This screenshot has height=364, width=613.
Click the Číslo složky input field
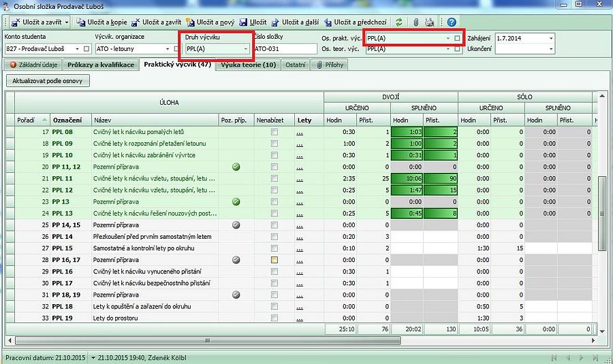(285, 49)
